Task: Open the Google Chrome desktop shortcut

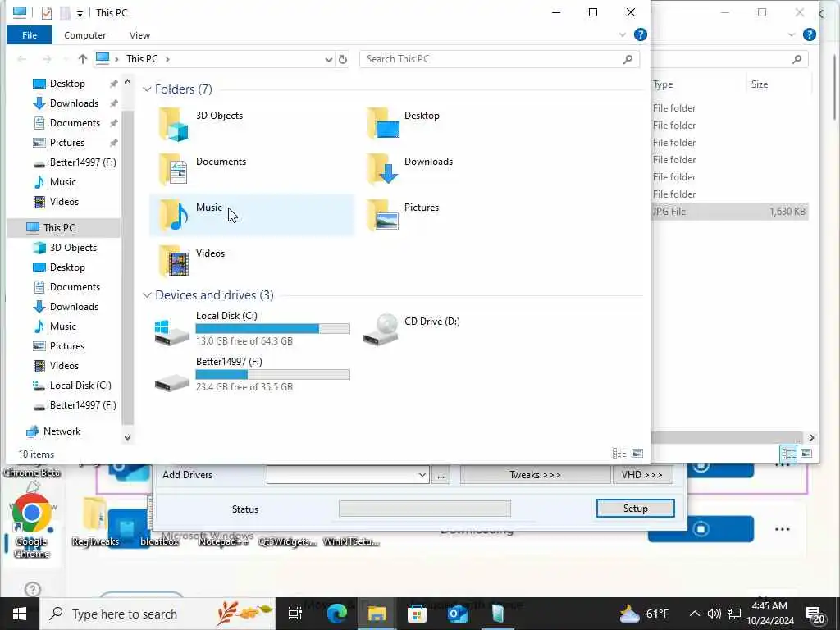Action: click(32, 526)
